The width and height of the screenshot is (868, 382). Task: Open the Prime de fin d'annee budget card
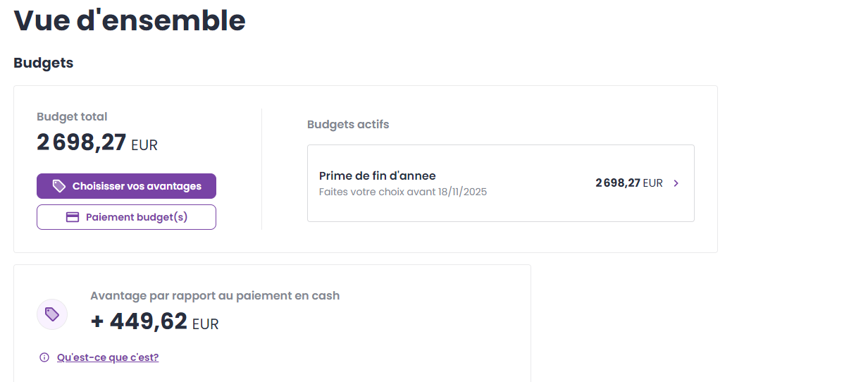pos(501,183)
